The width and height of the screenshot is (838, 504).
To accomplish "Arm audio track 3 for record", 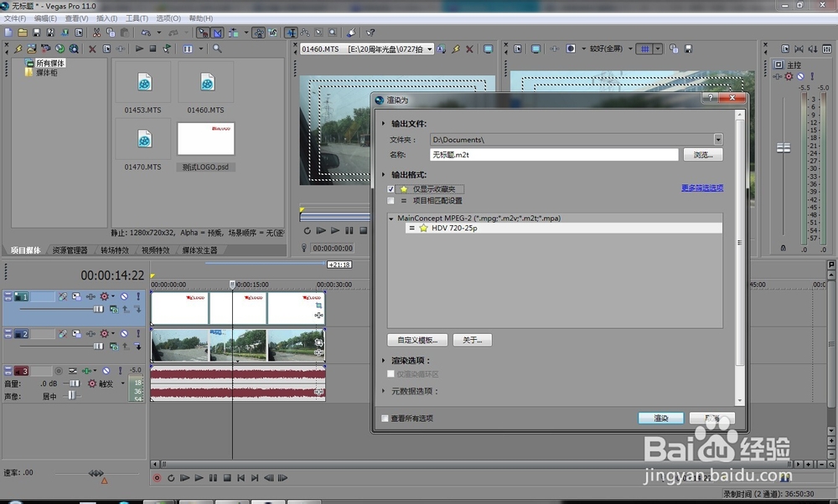I will point(59,371).
